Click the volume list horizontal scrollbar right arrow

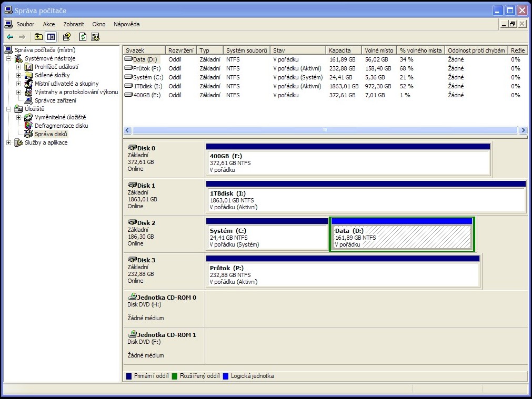(523, 130)
